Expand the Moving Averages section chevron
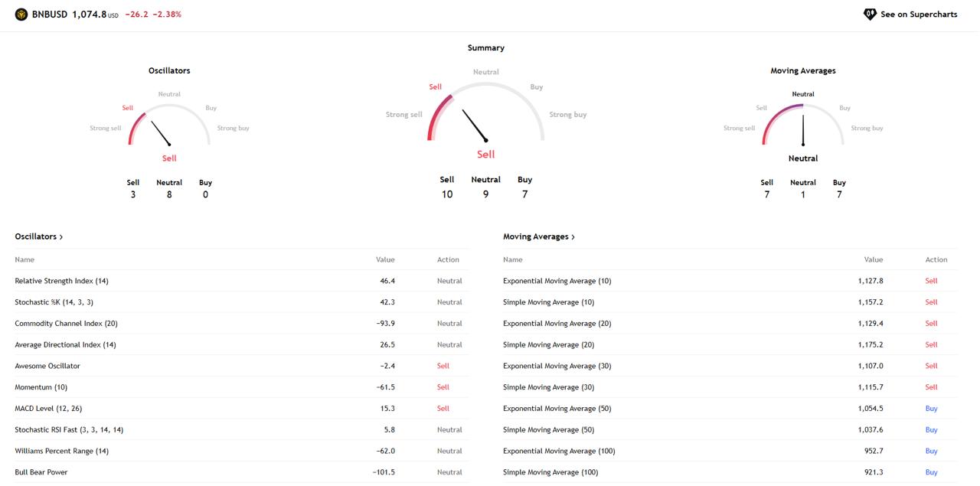 (573, 237)
